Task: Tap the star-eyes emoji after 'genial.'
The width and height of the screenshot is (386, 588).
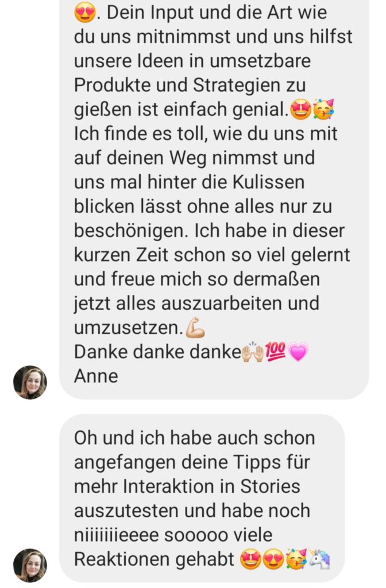Action: tap(301, 110)
